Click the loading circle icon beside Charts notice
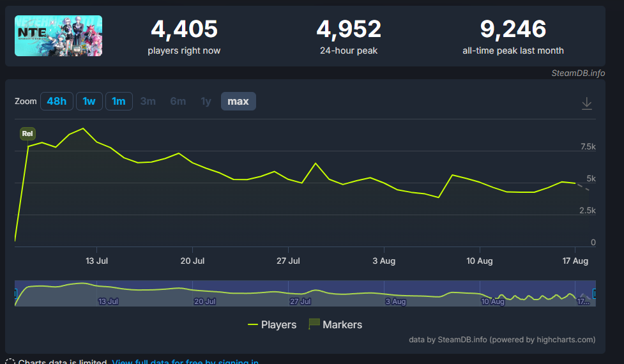 10,361
